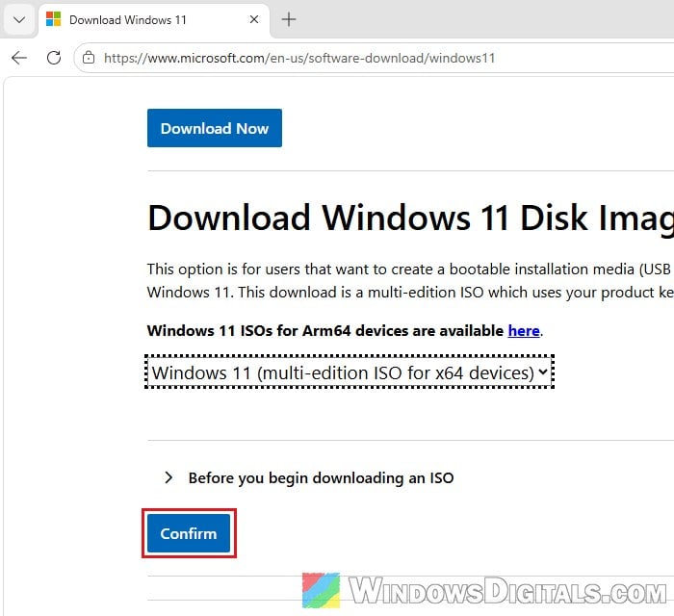Switch to the Download Windows 11 tab
Screen dimensions: 674x616
click(x=154, y=20)
